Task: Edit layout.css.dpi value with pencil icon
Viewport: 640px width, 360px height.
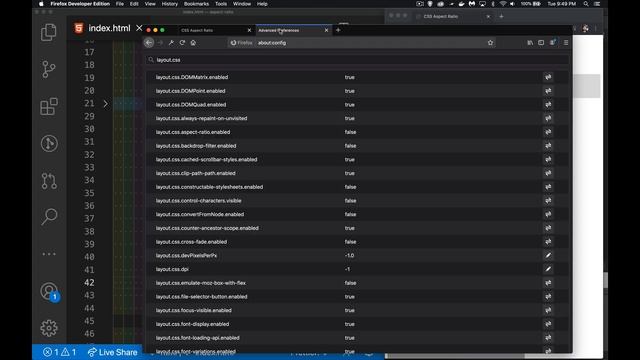Action: point(548,269)
